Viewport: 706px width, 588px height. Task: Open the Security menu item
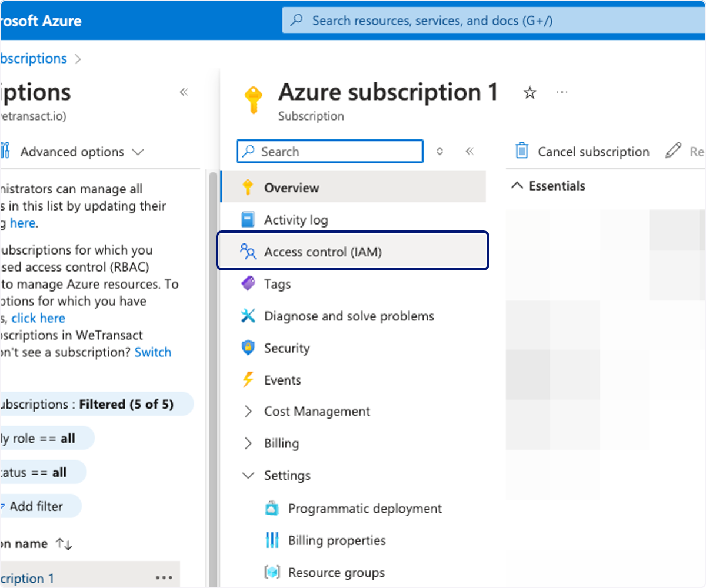(x=354, y=348)
